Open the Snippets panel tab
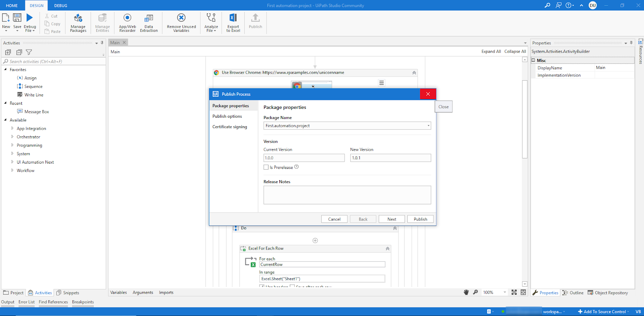644x316 pixels. [68, 293]
